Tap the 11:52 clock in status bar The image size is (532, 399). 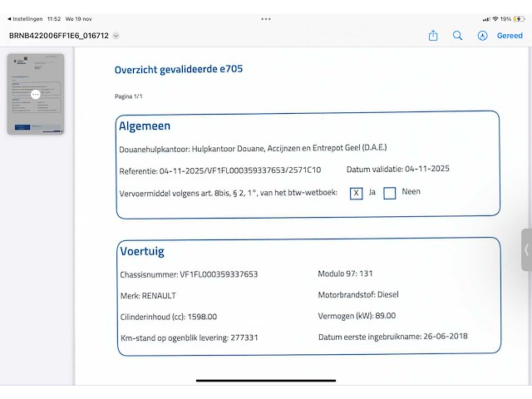(x=54, y=18)
